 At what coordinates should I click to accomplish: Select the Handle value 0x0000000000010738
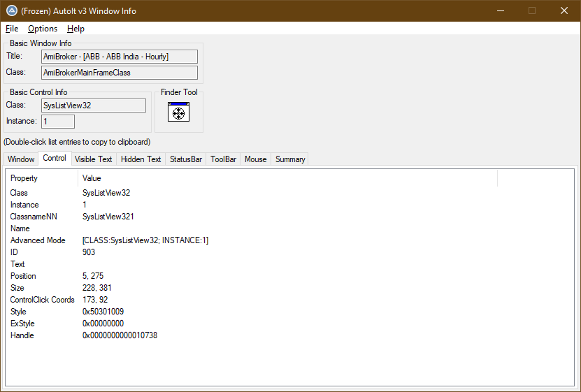click(x=120, y=335)
